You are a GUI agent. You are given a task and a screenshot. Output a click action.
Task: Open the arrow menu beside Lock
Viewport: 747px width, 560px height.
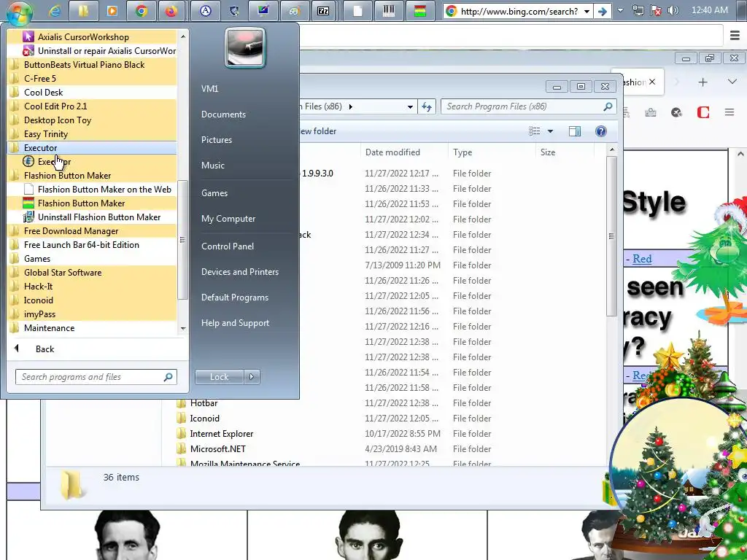pos(252,377)
